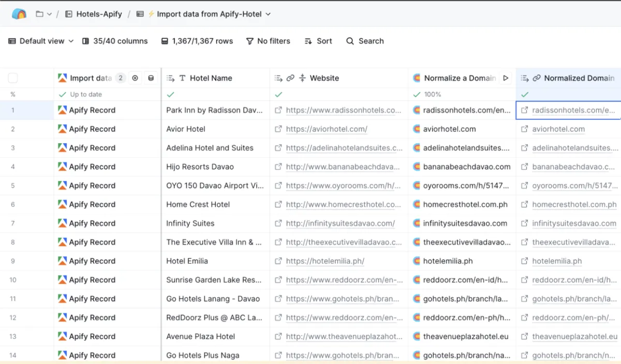Select the Hotel Emilia cell

[x=216, y=261]
